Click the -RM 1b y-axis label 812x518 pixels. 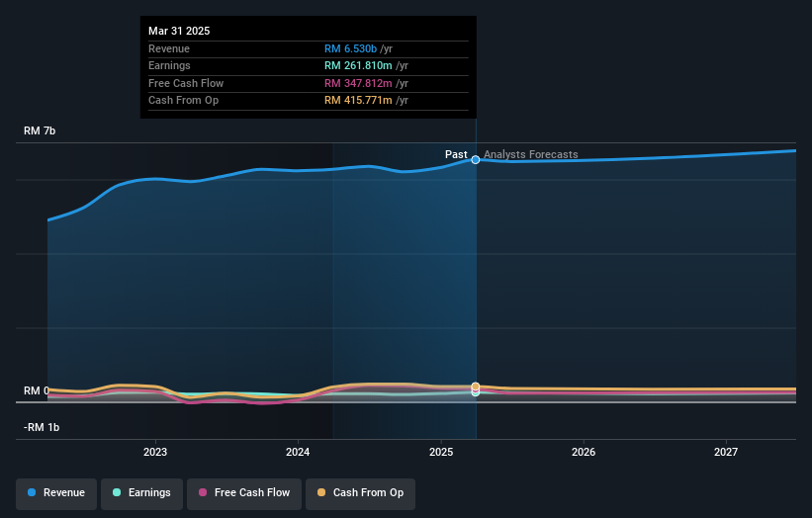[42, 427]
